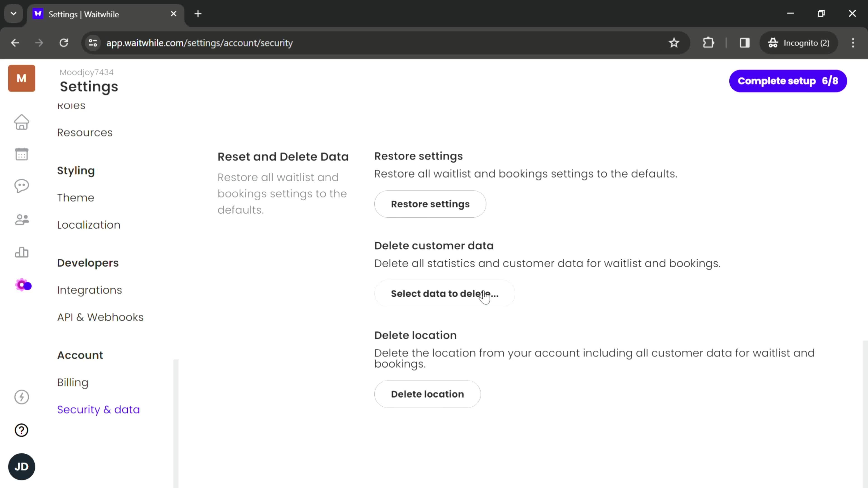This screenshot has height=488, width=868.
Task: Bookmark this page with star icon
Action: click(x=674, y=43)
